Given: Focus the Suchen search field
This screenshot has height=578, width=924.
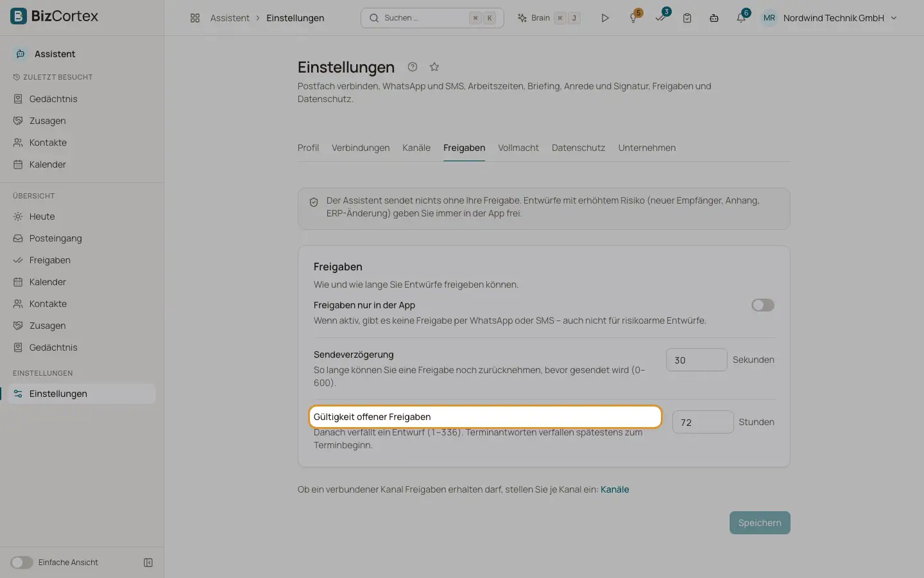Looking at the screenshot, I should click(432, 18).
